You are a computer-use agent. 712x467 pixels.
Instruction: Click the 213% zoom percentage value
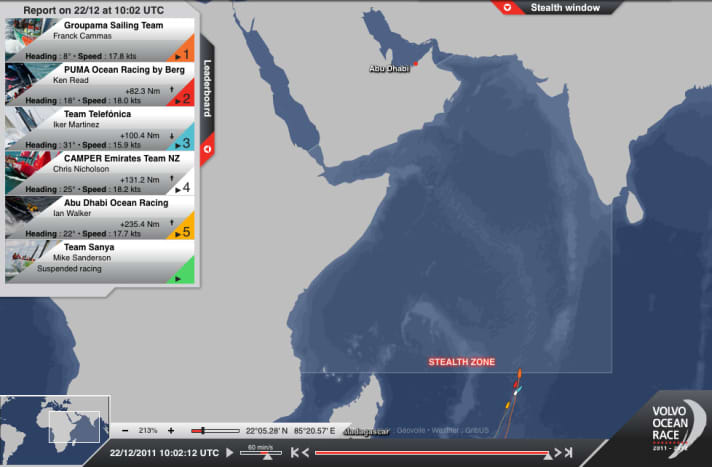[x=148, y=430]
